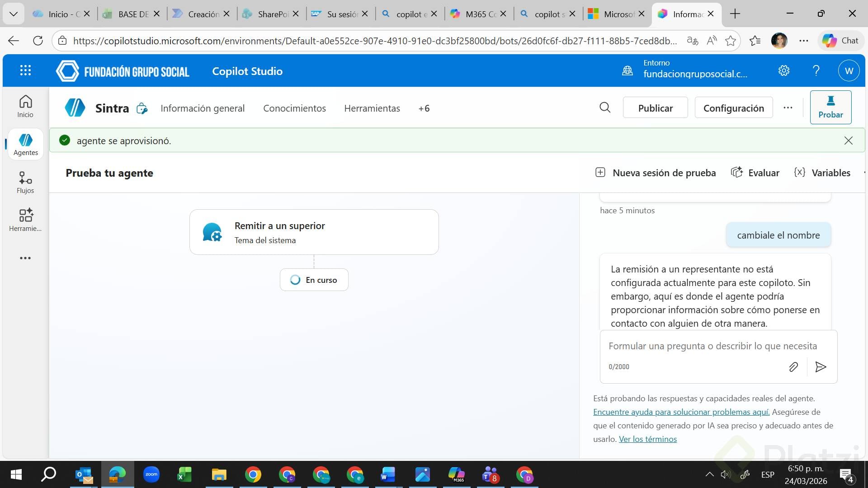
Task: Open Flujos in the sidebar
Action: coord(25,182)
